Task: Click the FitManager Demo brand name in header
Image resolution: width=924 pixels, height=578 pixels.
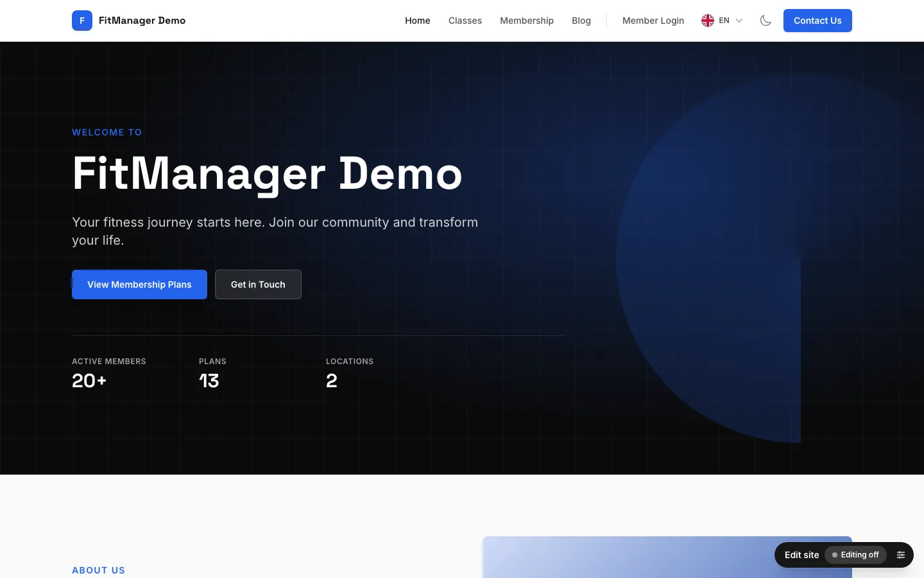Action: click(x=142, y=21)
